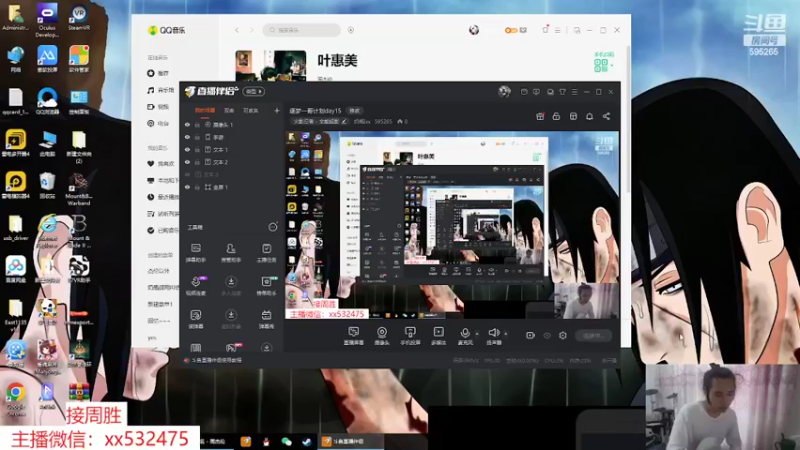Open the gift box icon in stream header

[x=540, y=116]
